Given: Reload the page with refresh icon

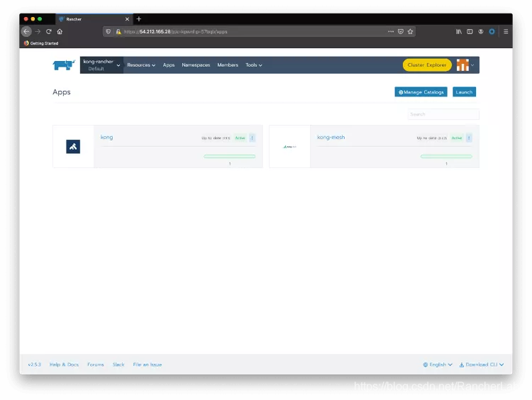Looking at the screenshot, I should (49, 31).
